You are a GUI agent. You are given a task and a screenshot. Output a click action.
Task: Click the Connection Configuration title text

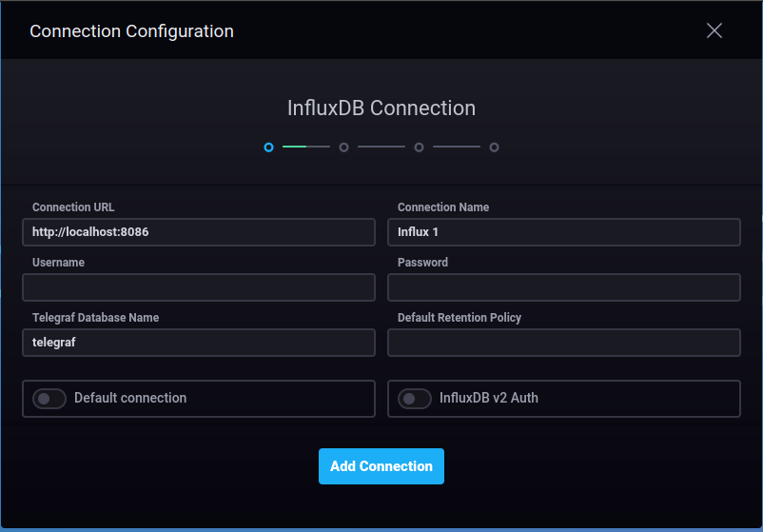[x=132, y=31]
